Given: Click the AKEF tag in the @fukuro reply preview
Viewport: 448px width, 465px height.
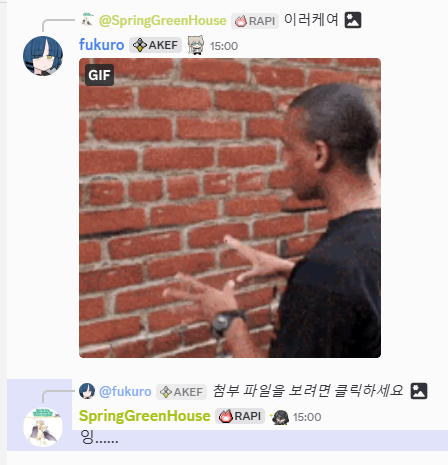Looking at the screenshot, I should pos(181,392).
